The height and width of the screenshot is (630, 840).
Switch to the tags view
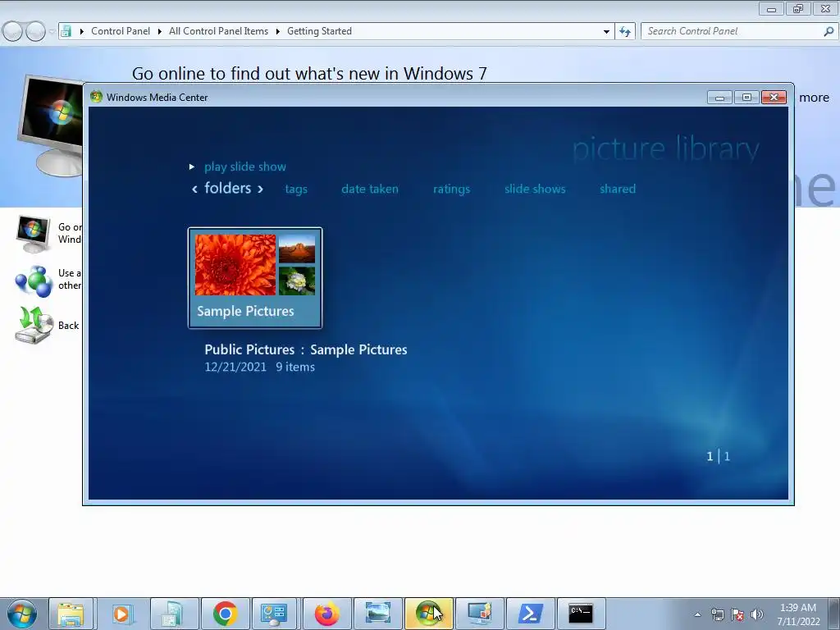[x=296, y=189]
